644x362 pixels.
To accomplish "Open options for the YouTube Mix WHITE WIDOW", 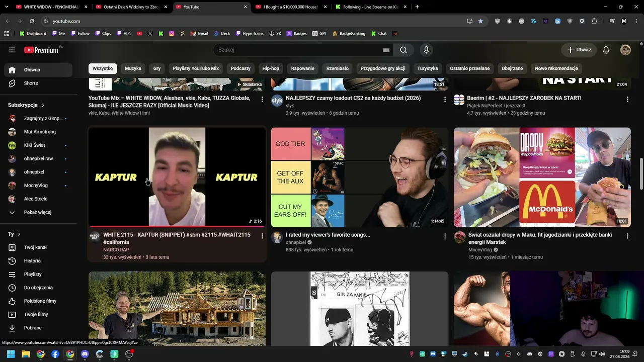I will click(x=262, y=99).
